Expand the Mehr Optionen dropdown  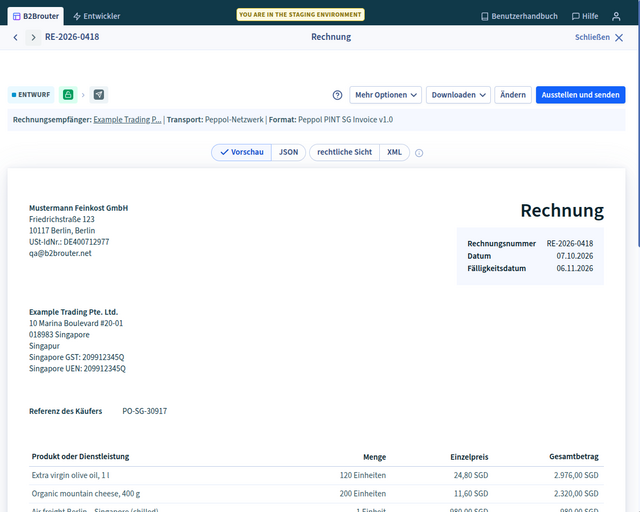[385, 95]
